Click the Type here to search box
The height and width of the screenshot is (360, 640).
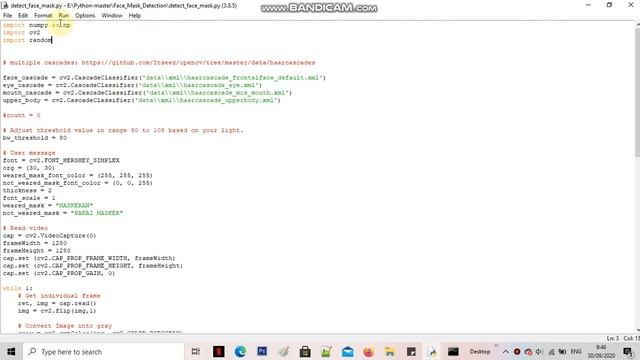104,351
